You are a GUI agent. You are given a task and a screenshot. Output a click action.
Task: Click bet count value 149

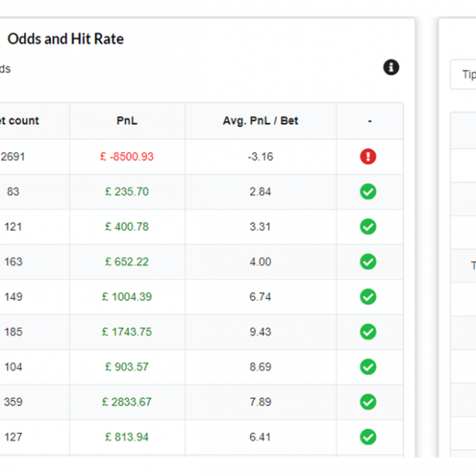[x=13, y=297]
